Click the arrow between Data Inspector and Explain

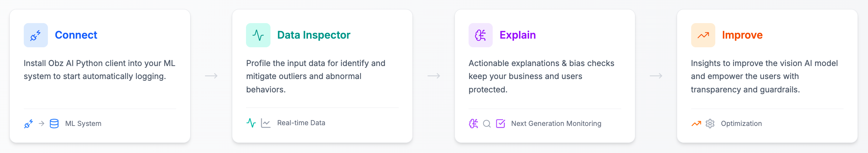pos(434,76)
